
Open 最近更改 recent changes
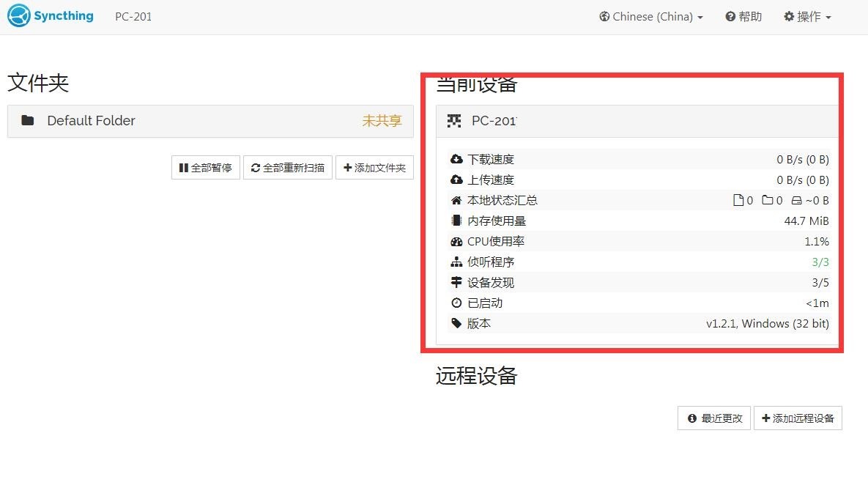click(713, 418)
